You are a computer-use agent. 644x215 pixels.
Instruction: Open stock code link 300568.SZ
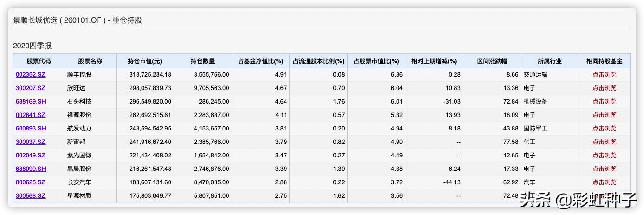click(30, 195)
